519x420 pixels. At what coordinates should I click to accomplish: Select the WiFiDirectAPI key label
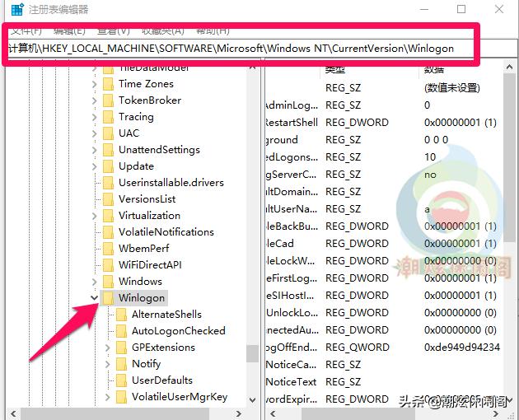[x=150, y=265]
